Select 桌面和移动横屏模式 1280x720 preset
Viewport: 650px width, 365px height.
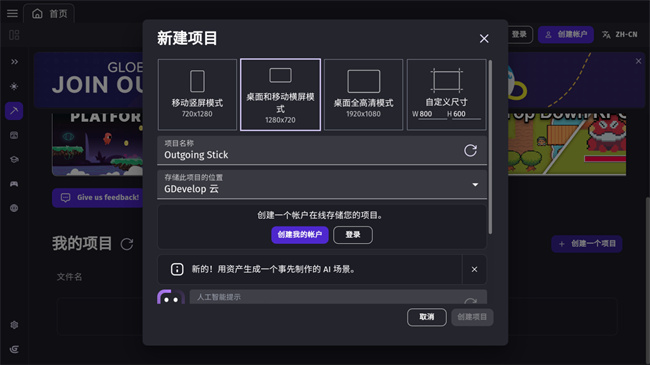pos(280,95)
